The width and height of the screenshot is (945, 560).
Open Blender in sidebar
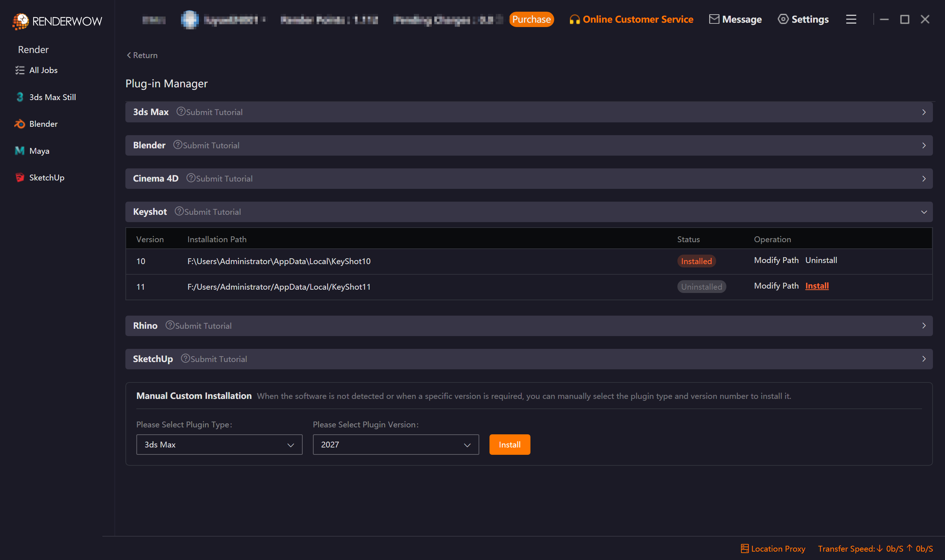click(x=44, y=124)
